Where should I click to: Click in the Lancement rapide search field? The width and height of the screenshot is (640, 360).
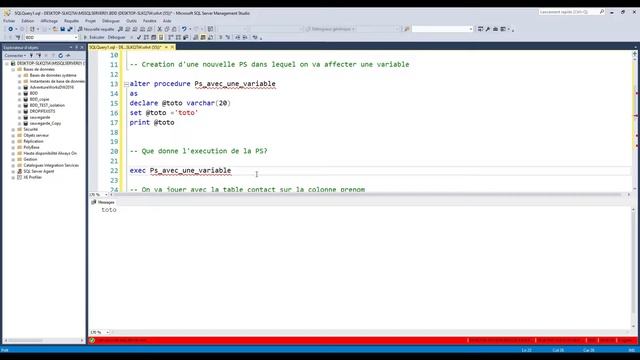point(568,12)
